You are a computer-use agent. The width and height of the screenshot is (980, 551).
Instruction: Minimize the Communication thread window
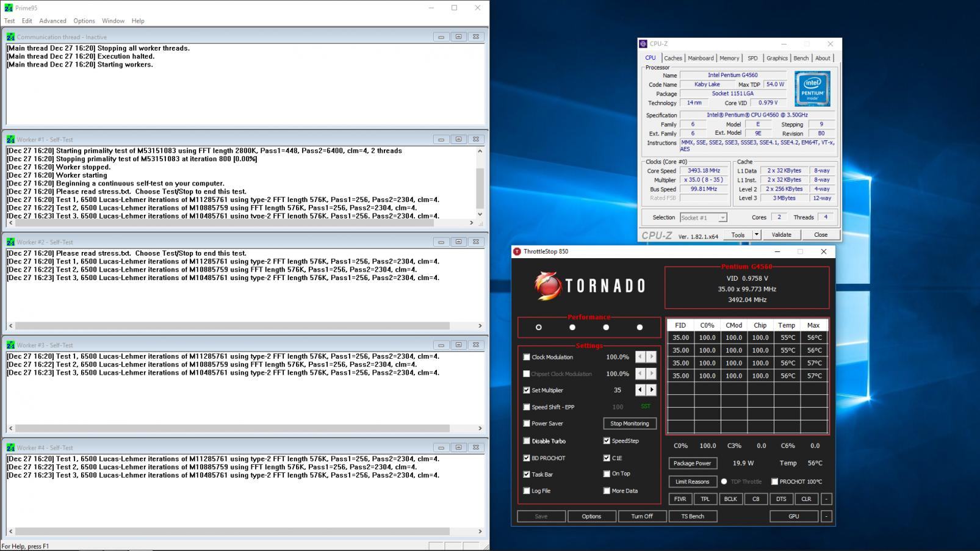[441, 37]
